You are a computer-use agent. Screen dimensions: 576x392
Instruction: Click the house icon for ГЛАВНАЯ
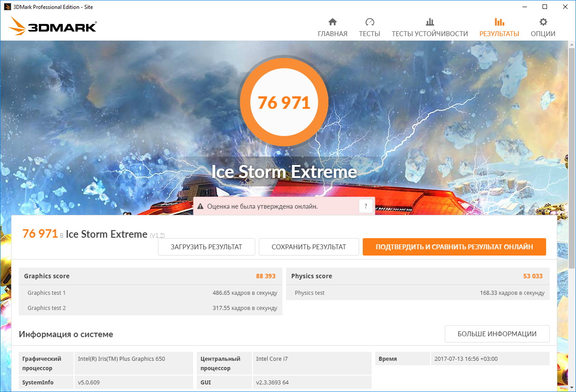tap(332, 22)
